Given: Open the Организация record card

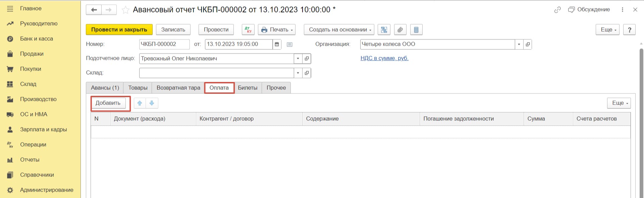Looking at the screenshot, I should coord(528,44).
